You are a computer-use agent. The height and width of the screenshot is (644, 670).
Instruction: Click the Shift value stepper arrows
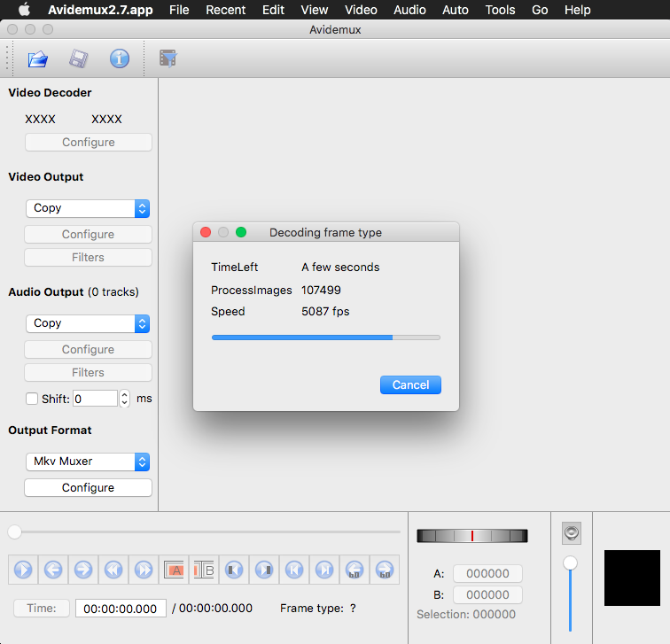[124, 399]
